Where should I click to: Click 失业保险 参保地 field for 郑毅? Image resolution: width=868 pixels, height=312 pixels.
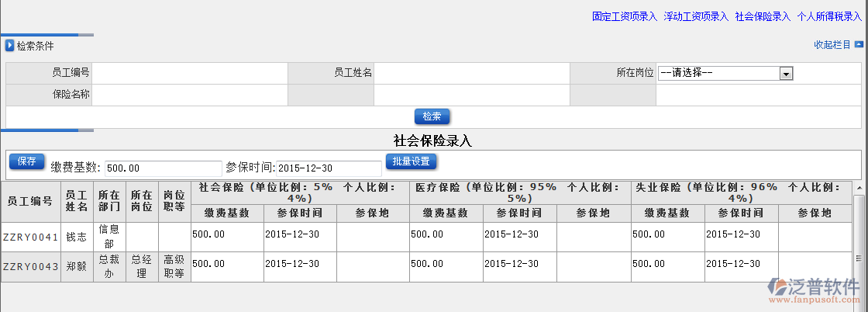click(x=815, y=266)
